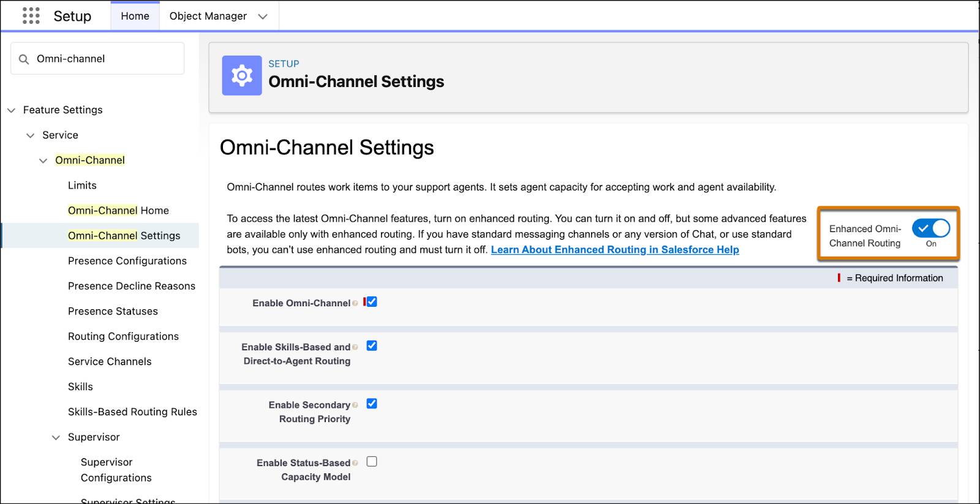Open Presence Decline Reasons
The width and height of the screenshot is (980, 504).
[x=132, y=286]
